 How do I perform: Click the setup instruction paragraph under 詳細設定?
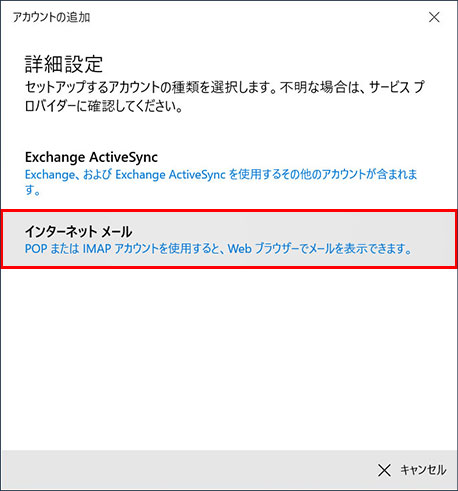click(225, 97)
